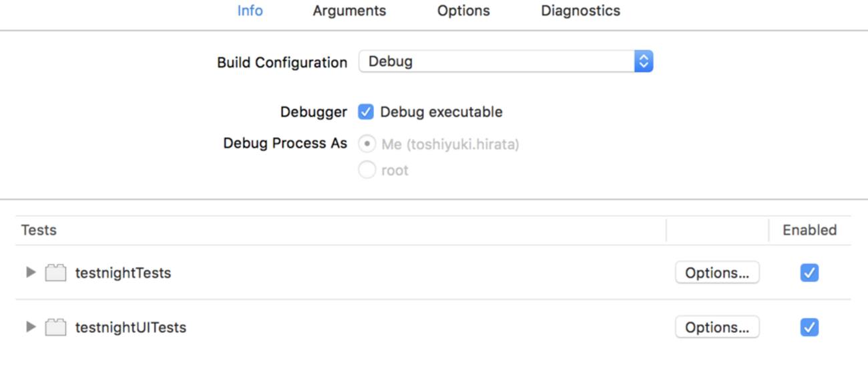868x387 pixels.
Task: Open the Options tab
Action: 463,11
